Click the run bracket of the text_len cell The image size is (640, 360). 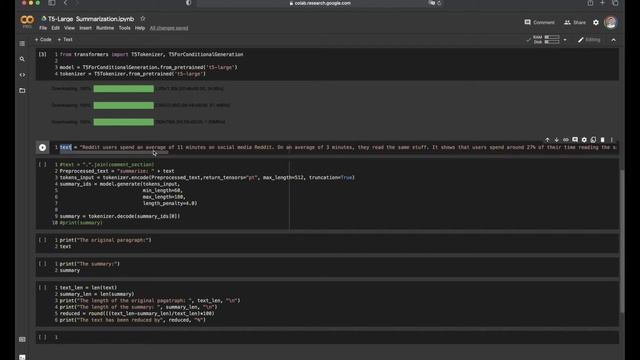(42, 287)
